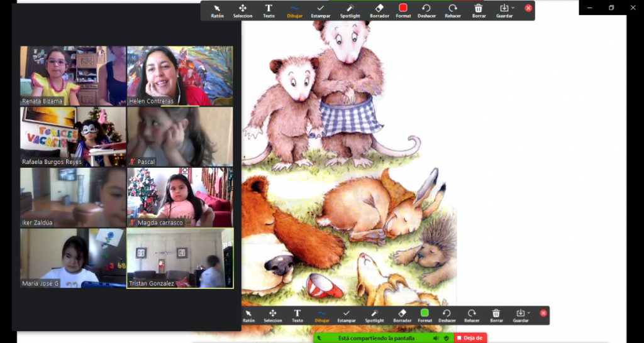Activate the Estampar tool in the upper toolbar

point(321,11)
